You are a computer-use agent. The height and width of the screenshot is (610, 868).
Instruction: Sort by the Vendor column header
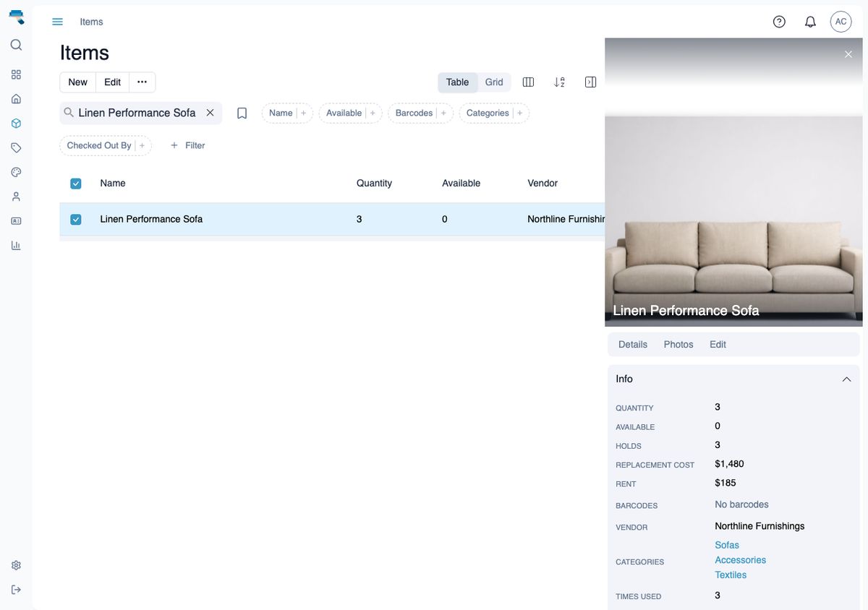542,184
